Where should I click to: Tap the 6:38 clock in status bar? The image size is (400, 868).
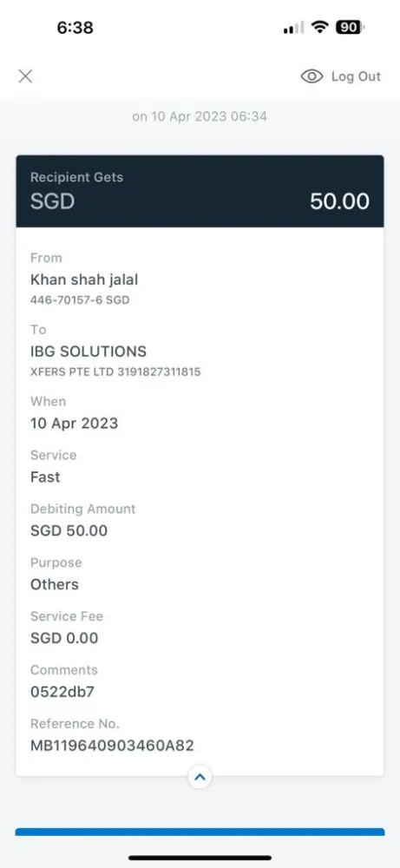click(75, 27)
